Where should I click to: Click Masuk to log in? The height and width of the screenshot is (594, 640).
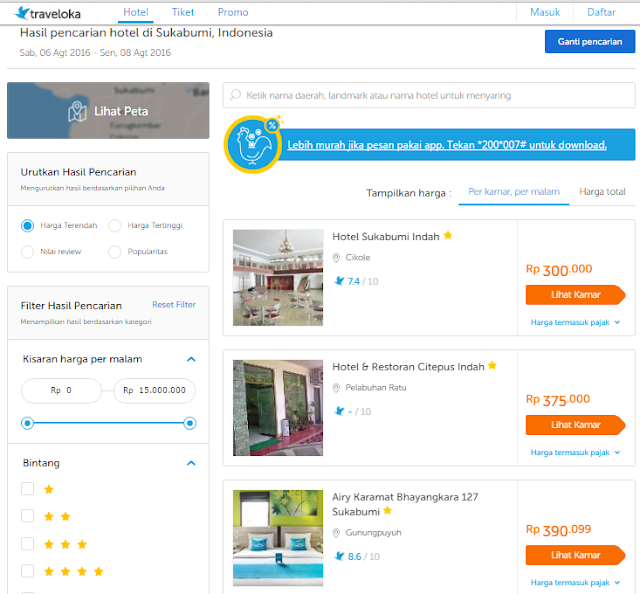pos(545,13)
